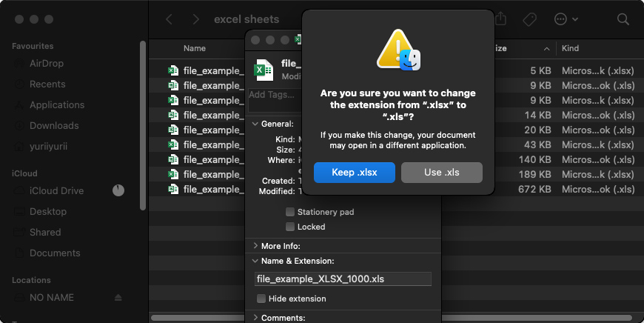Click the Add Tags field
Image resolution: width=644 pixels, height=323 pixels.
[275, 101]
